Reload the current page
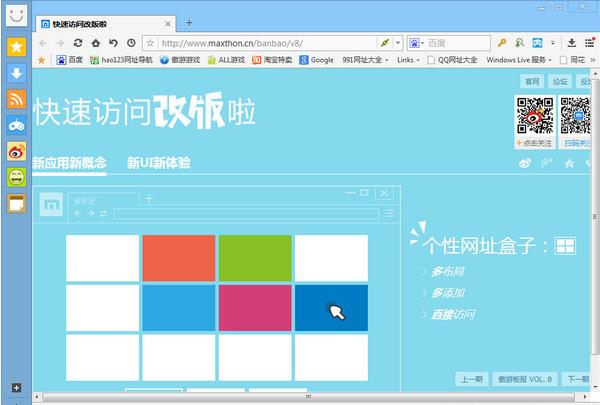This screenshot has width=600, height=405. point(78,43)
